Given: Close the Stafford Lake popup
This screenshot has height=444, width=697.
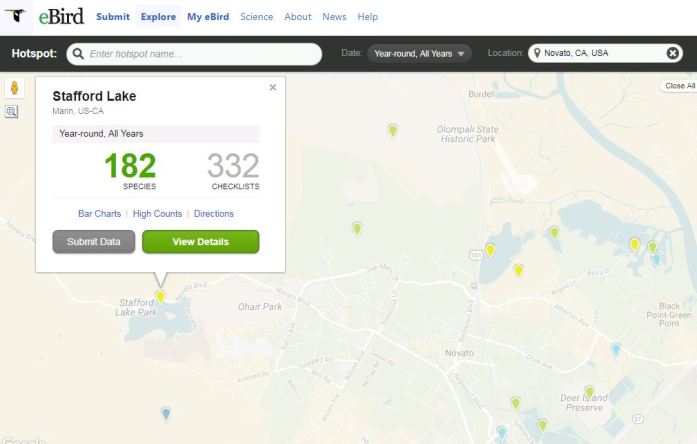Looking at the screenshot, I should click(x=273, y=88).
